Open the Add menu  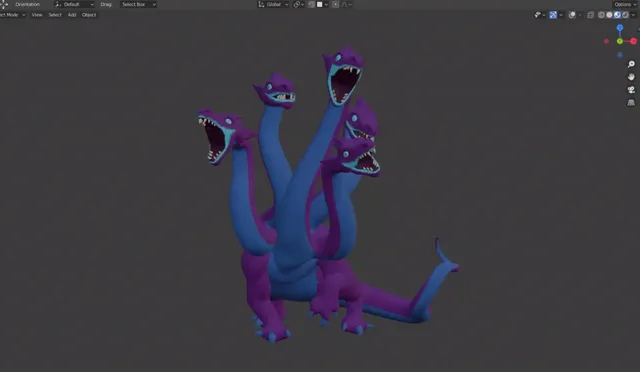point(72,15)
